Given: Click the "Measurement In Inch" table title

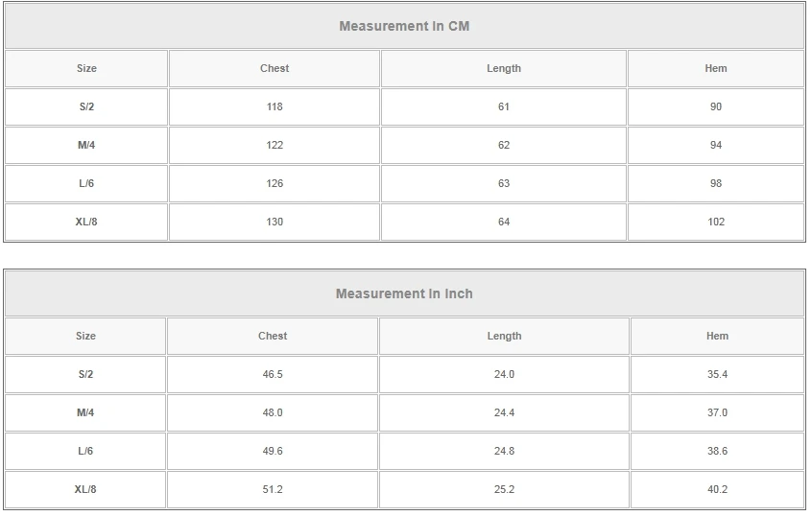Looking at the screenshot, I should pos(404,293).
